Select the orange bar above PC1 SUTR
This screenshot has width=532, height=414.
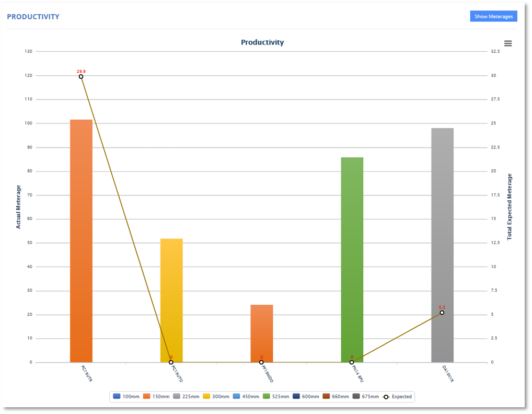[81, 235]
